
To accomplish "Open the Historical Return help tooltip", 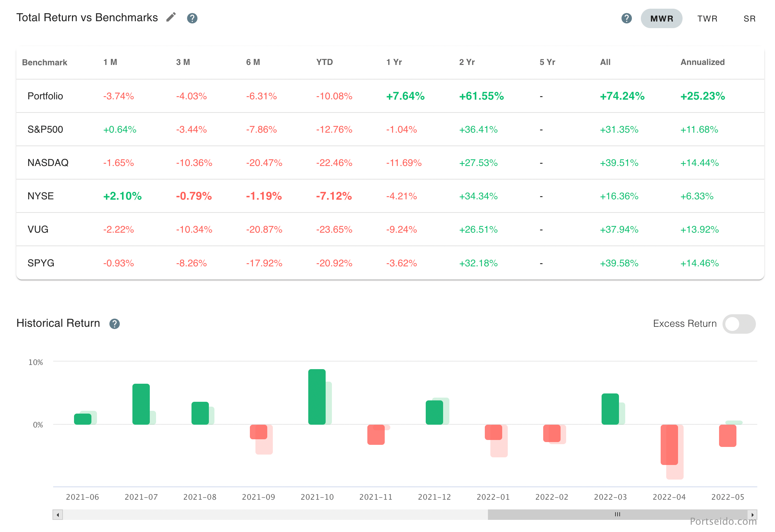I will click(x=115, y=324).
